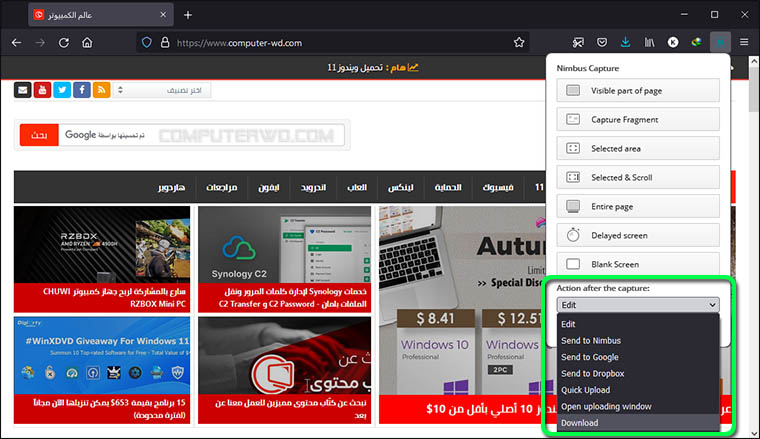Open the هاردوير menu item
The height and width of the screenshot is (439, 760).
[171, 187]
